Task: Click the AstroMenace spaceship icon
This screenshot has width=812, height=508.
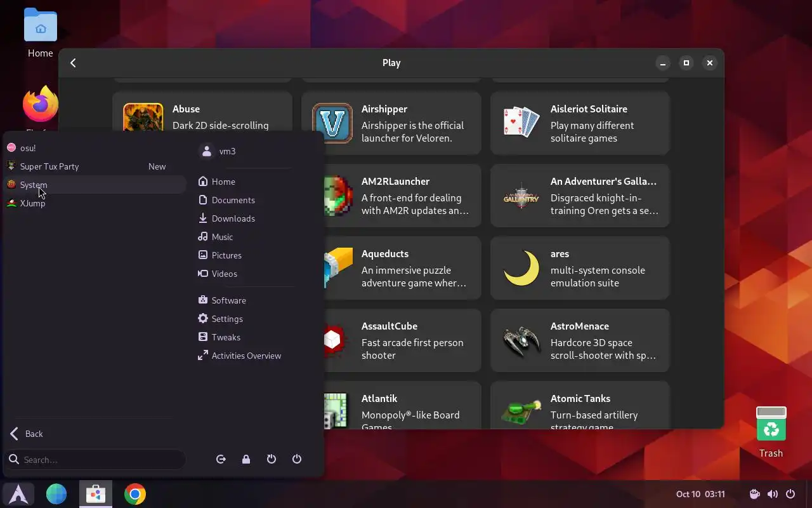Action: tap(521, 340)
